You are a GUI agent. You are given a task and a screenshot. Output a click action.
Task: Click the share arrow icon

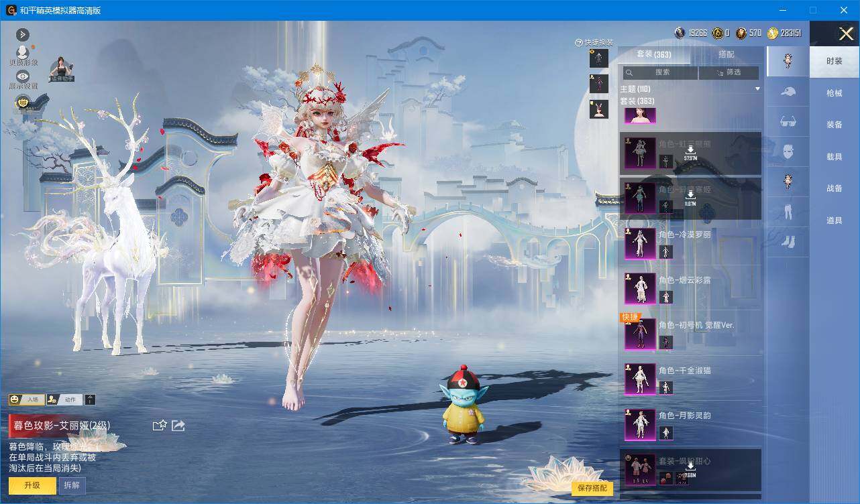tap(178, 425)
